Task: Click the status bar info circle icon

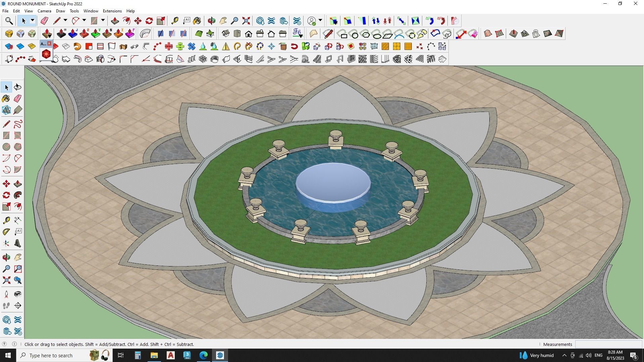Action: point(14,344)
